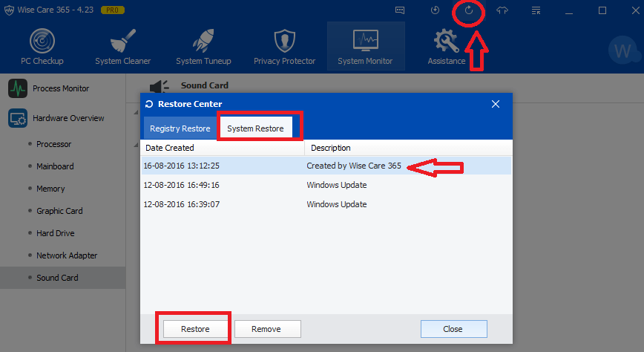Viewport: 644px width, 352px height.
Task: Click the restore icon in title bar
Action: pos(469,10)
